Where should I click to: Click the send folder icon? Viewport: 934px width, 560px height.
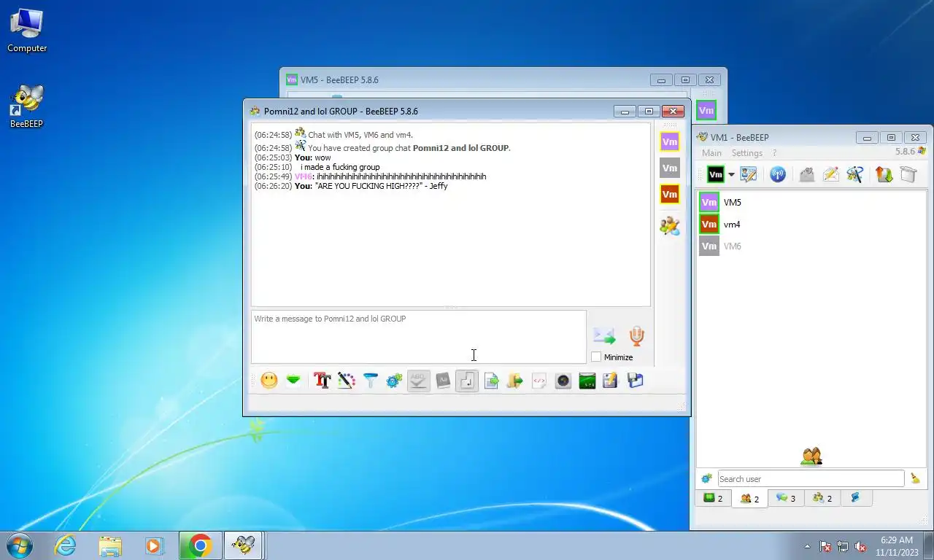(515, 381)
